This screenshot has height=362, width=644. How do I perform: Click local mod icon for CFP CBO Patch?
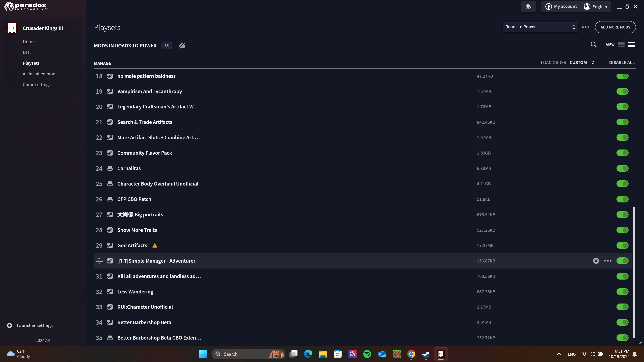pyautogui.click(x=110, y=199)
